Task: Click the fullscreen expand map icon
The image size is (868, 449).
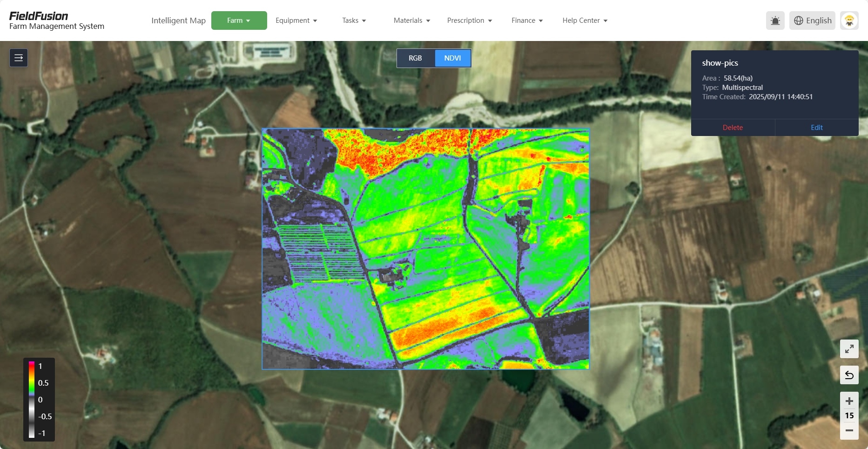Action: pyautogui.click(x=849, y=349)
